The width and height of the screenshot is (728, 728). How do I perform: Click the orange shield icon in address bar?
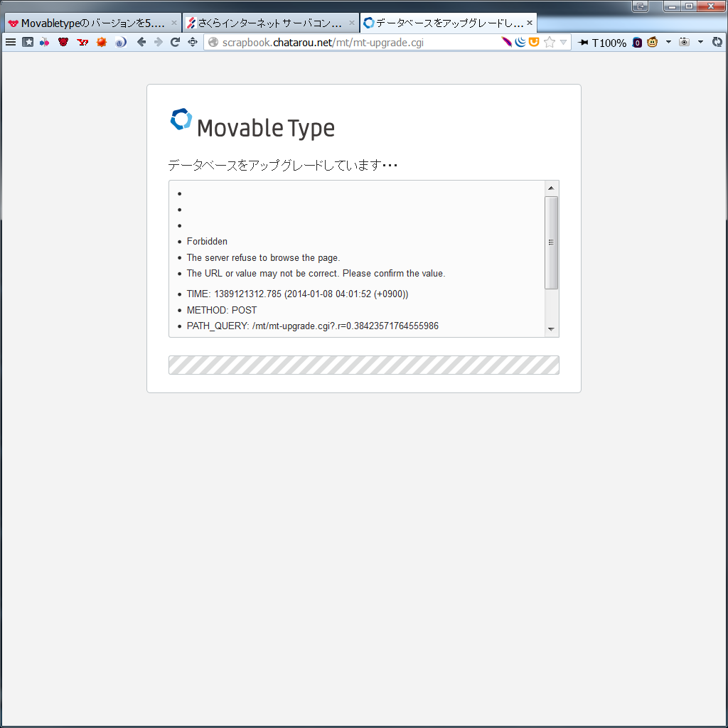[534, 42]
